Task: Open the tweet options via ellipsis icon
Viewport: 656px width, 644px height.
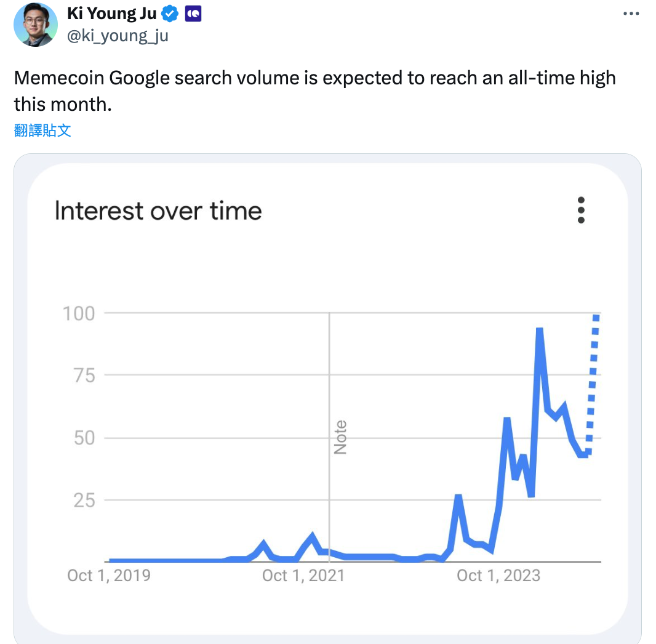Action: 631,13
